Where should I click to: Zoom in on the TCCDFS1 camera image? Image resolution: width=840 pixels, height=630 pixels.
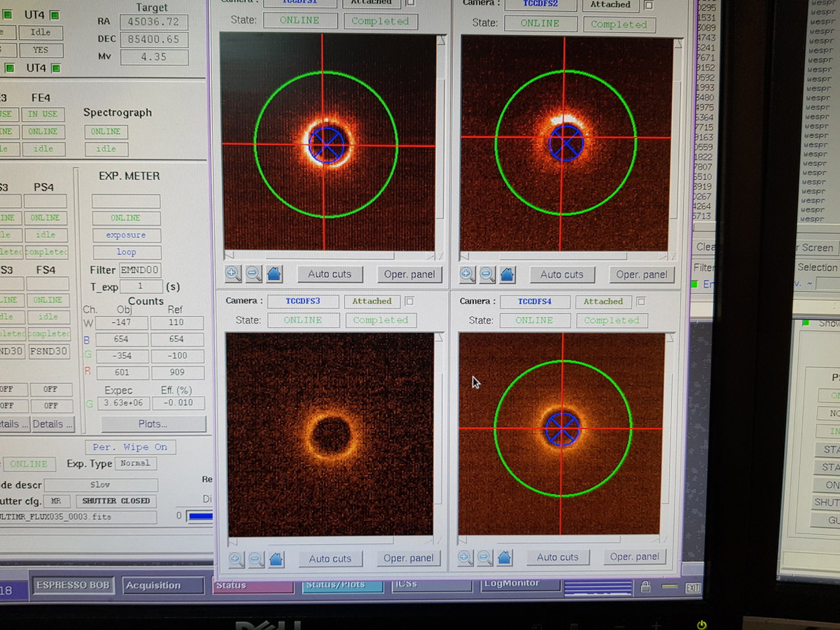(x=233, y=274)
